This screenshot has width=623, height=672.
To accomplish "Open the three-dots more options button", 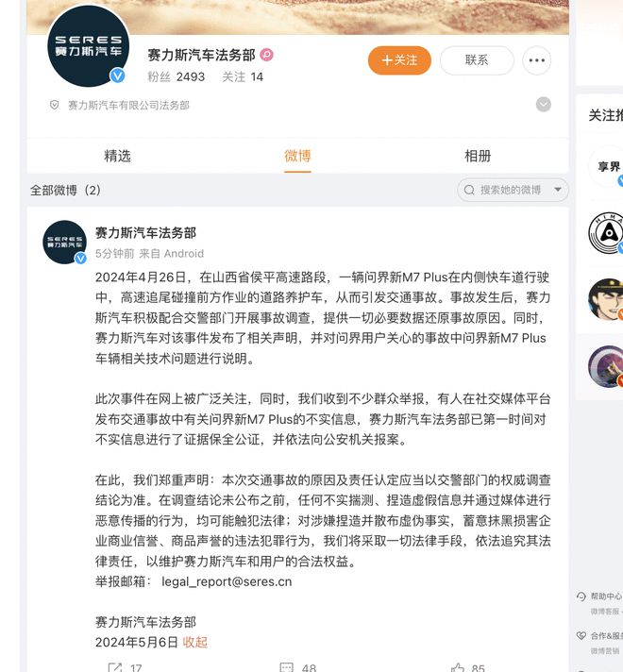I will click(536, 60).
